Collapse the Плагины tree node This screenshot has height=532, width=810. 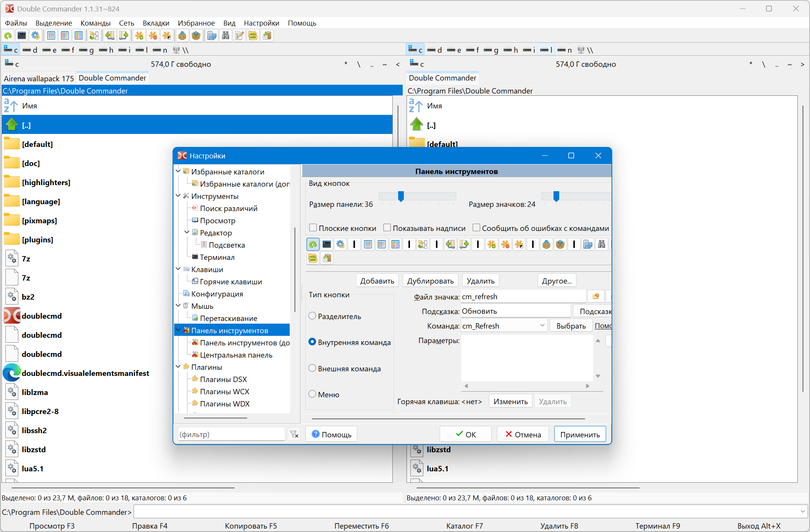point(178,367)
